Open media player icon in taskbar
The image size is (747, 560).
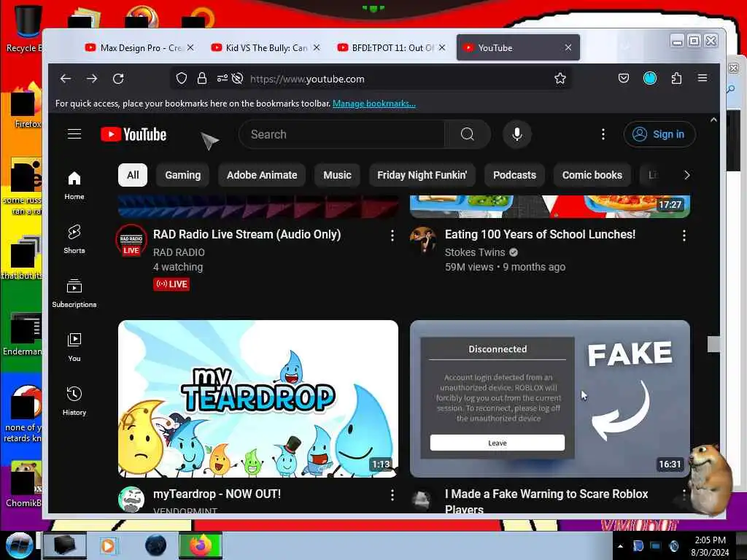click(109, 545)
